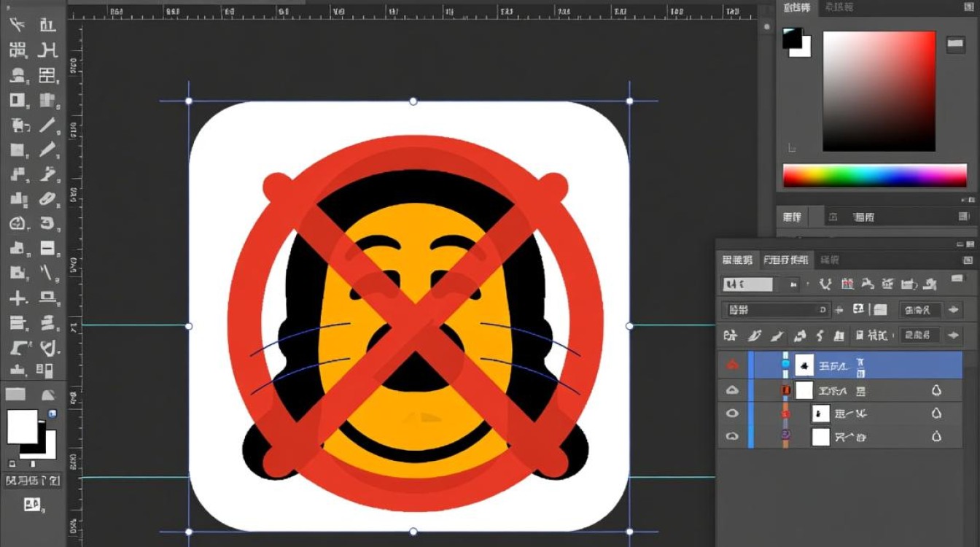Click the selected top layer's thumbnail
This screenshot has height=547, width=980.
pos(804,365)
